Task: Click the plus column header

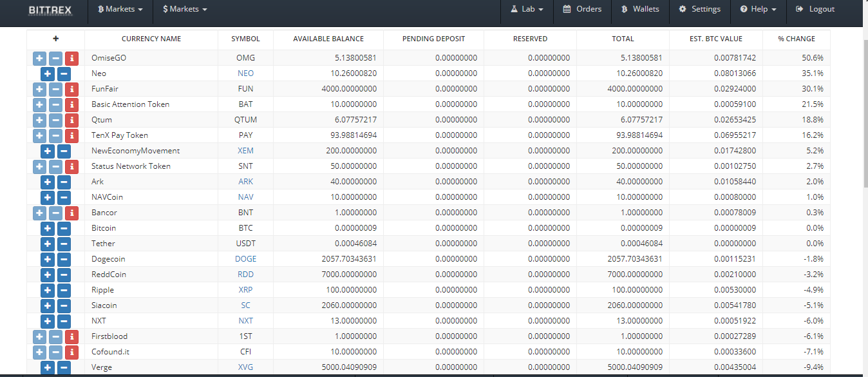Action: click(55, 39)
